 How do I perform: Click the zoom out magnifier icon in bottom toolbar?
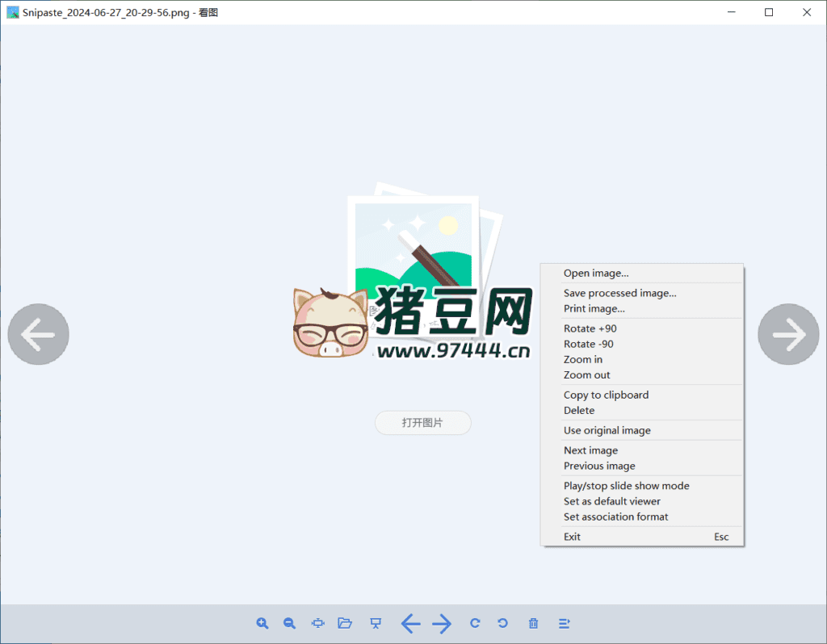[289, 623]
